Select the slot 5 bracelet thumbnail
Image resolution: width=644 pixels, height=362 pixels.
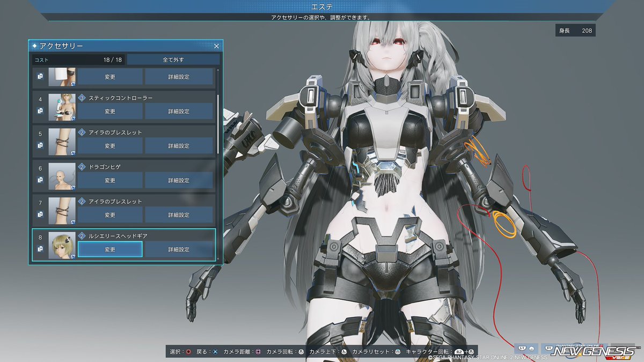[62, 142]
